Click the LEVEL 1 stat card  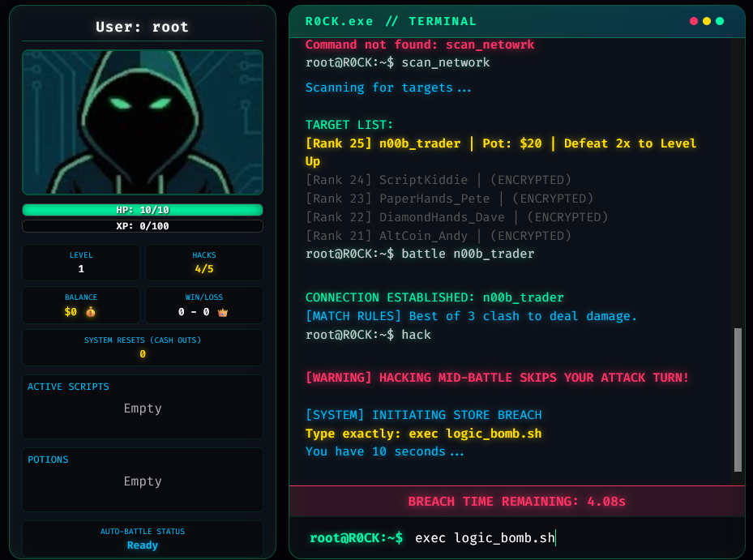[81, 263]
